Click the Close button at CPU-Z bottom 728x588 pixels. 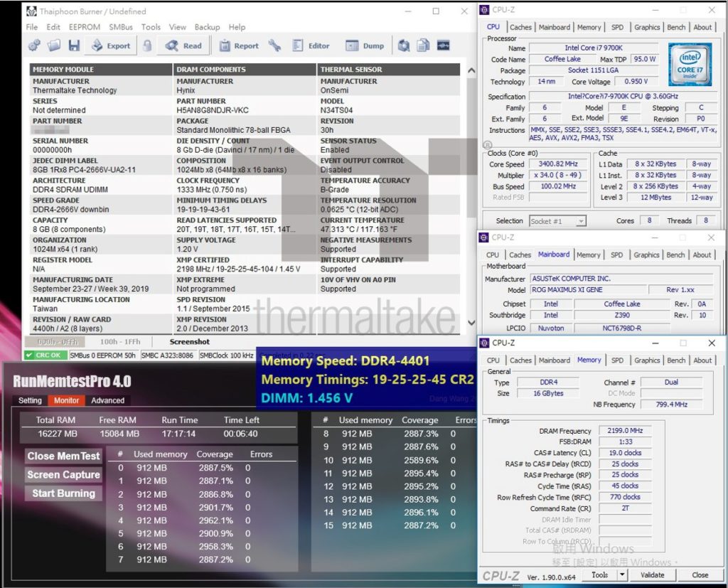coord(700,575)
